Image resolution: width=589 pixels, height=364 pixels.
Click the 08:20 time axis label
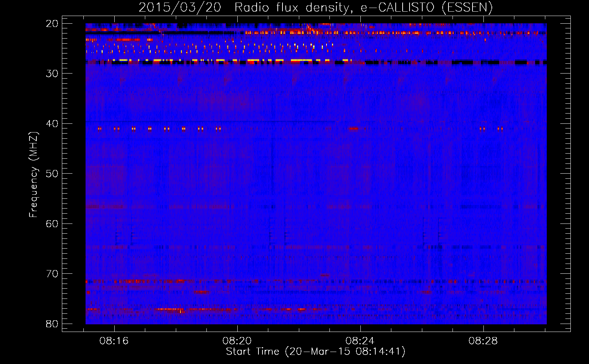[237, 341]
